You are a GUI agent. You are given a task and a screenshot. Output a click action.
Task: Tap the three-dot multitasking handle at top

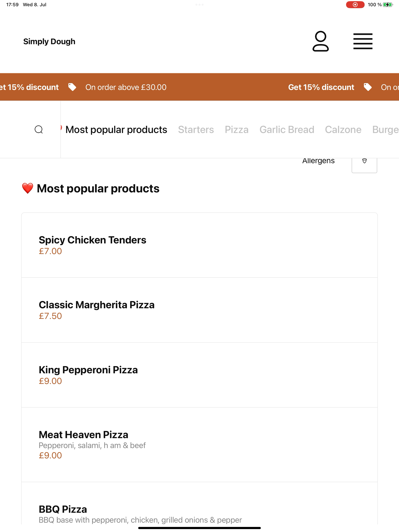tap(199, 4)
